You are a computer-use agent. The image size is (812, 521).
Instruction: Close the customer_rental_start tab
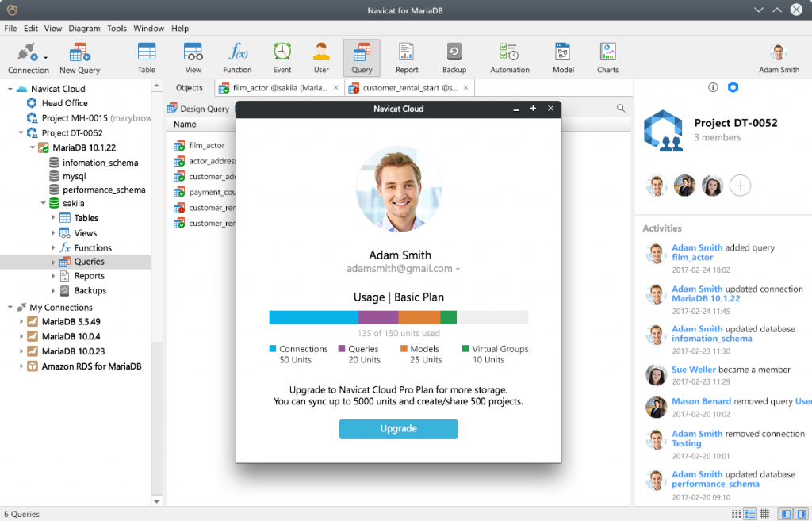click(466, 88)
